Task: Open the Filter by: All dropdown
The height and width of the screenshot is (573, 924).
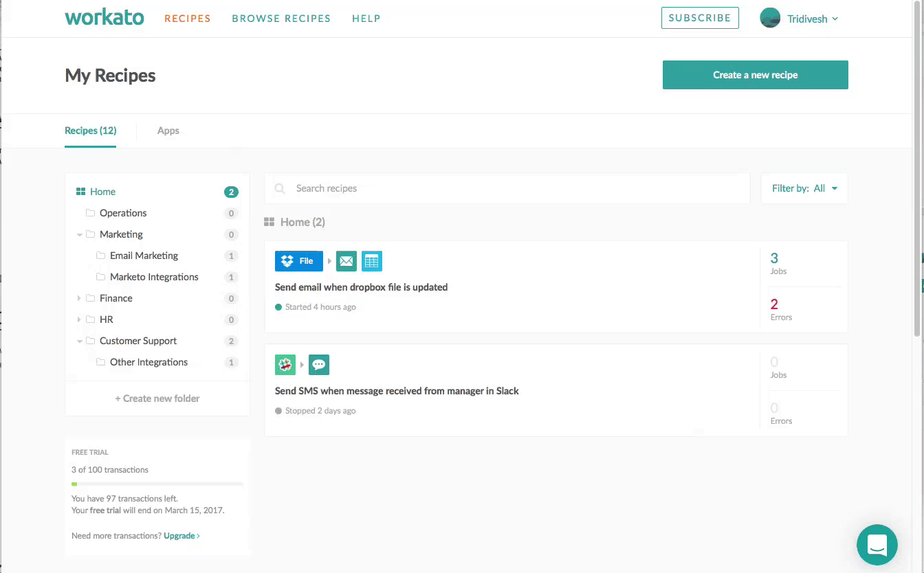Action: (804, 188)
